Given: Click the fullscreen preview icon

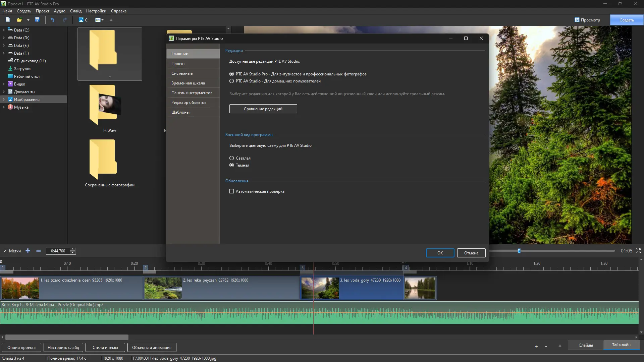Looking at the screenshot, I should 638,251.
